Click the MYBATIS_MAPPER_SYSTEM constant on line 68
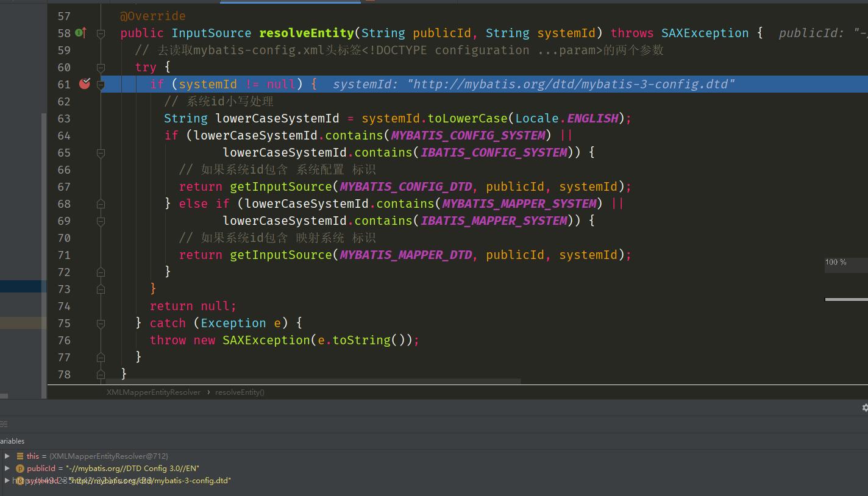The image size is (868, 496). [x=519, y=204]
